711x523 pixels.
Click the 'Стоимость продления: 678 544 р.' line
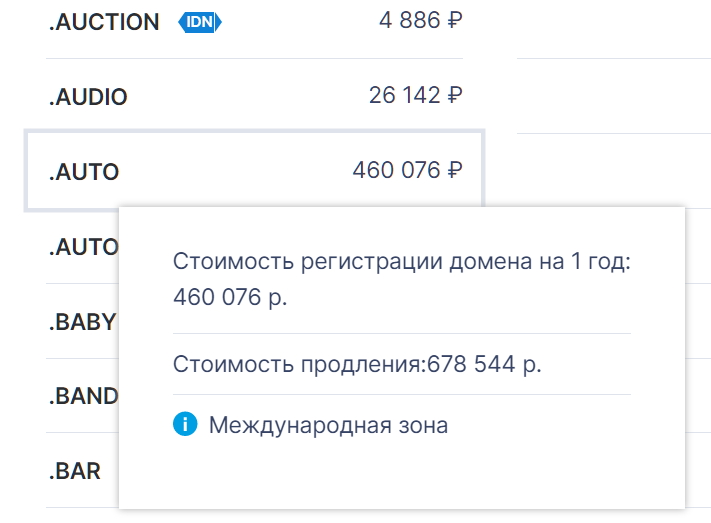coord(357,364)
